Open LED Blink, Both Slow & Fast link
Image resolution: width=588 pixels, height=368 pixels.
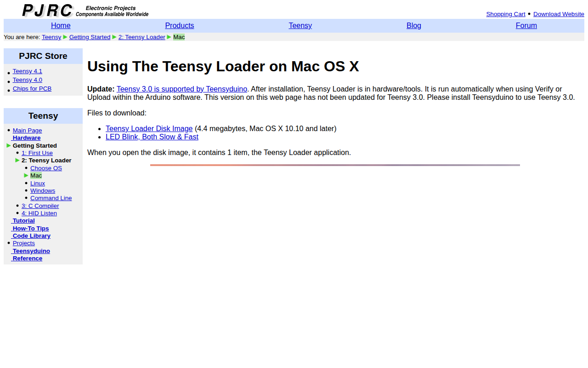(152, 137)
